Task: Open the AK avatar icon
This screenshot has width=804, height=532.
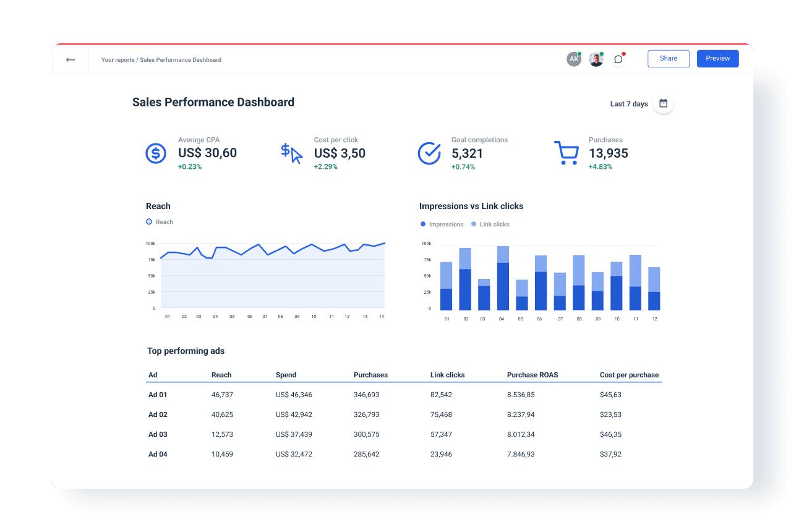Action: (x=573, y=59)
